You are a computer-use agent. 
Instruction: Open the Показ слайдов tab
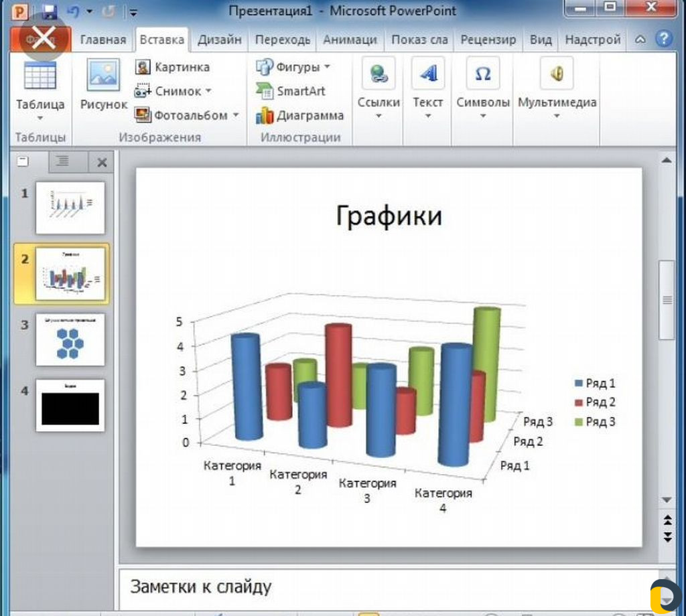[x=419, y=40]
